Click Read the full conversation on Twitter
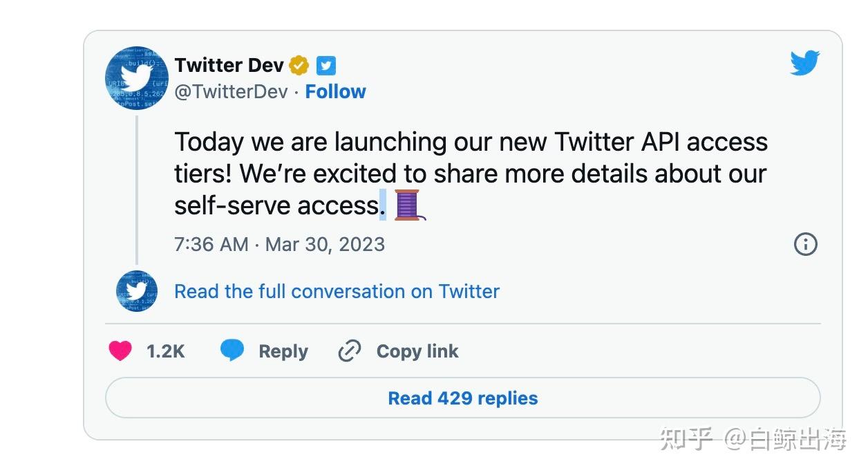Screen dimensions: 868x473 tap(337, 291)
